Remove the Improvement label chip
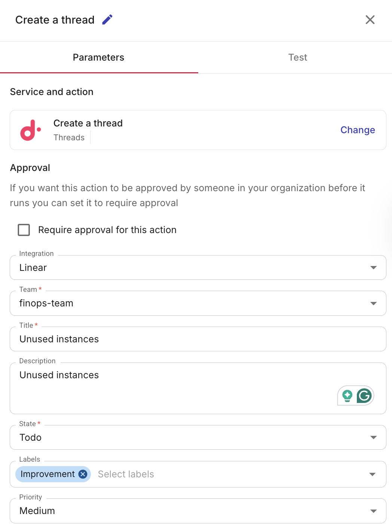The image size is (392, 532). 83,474
